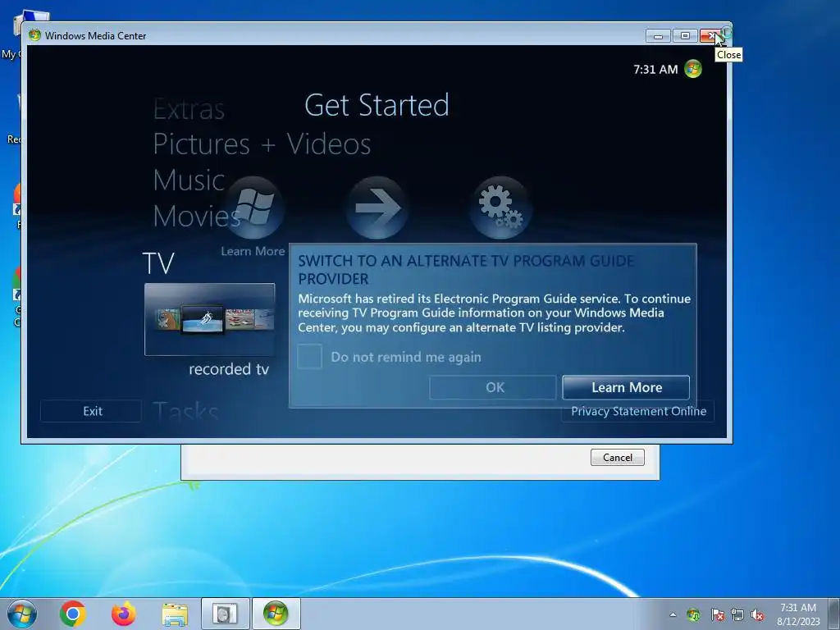The height and width of the screenshot is (630, 840).
Task: Click the Action Center flag tray icon
Action: tap(717, 614)
